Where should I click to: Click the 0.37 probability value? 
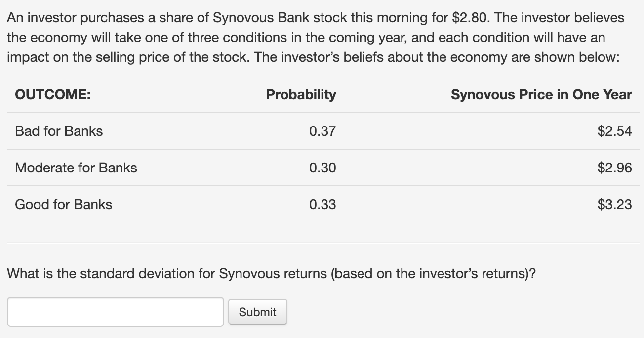[322, 131]
